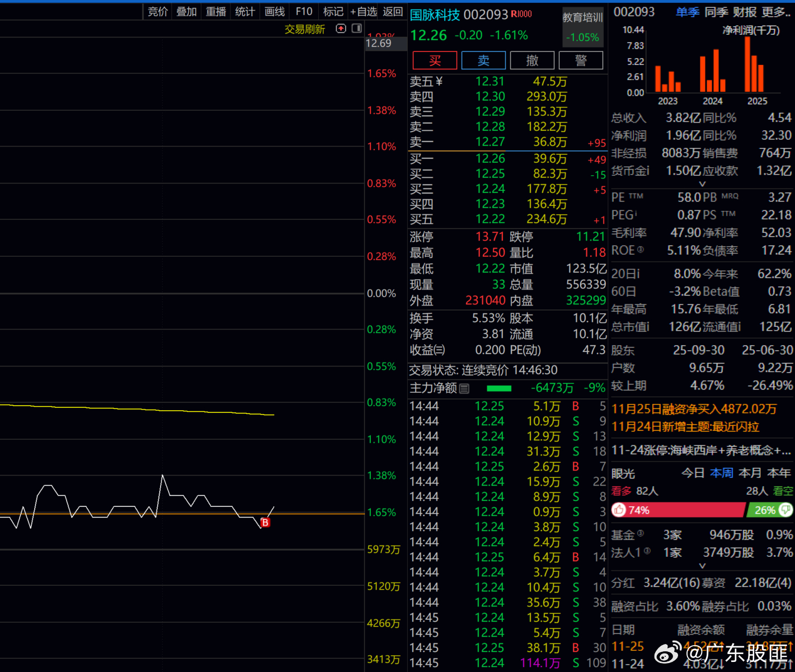Click the green 主力净额 flow bar
The height and width of the screenshot is (672, 795).
(499, 388)
